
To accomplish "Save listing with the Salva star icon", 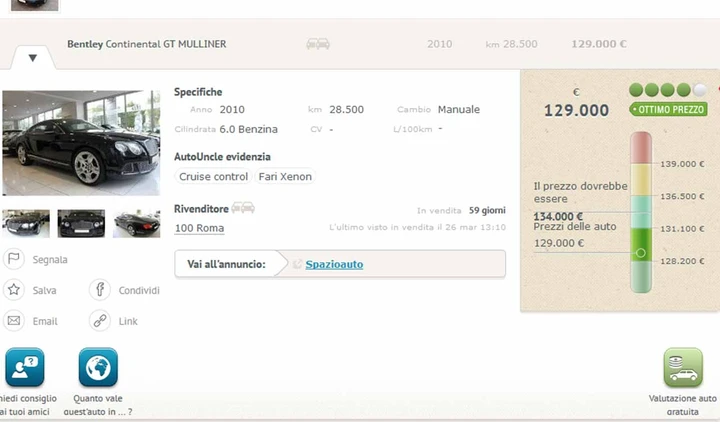I will pyautogui.click(x=14, y=290).
